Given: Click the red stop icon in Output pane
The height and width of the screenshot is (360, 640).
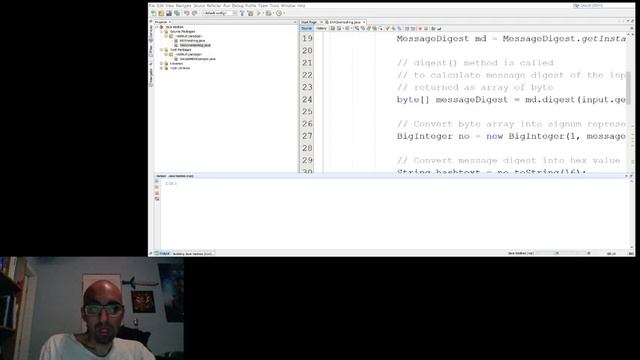Looking at the screenshot, I should click(x=157, y=193).
